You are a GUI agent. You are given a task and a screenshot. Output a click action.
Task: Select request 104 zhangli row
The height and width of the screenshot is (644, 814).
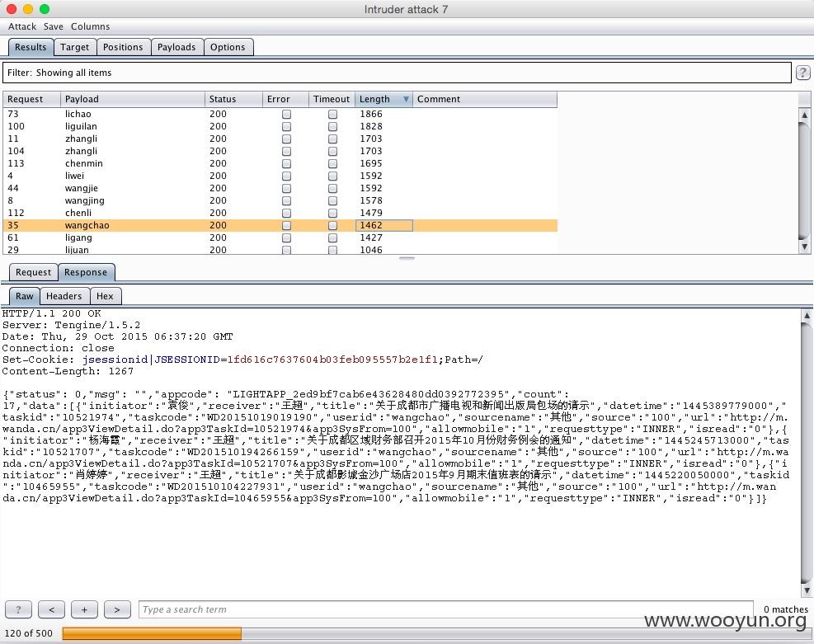(x=280, y=151)
